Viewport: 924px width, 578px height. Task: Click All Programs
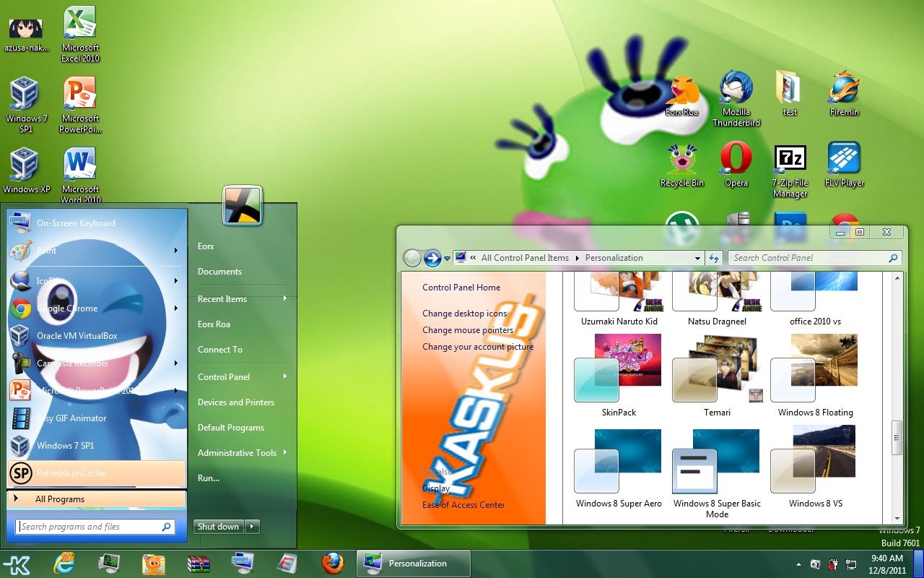click(x=97, y=499)
